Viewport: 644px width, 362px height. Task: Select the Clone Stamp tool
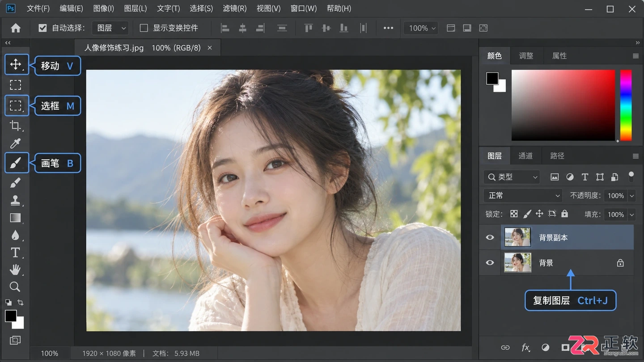pyautogui.click(x=16, y=200)
